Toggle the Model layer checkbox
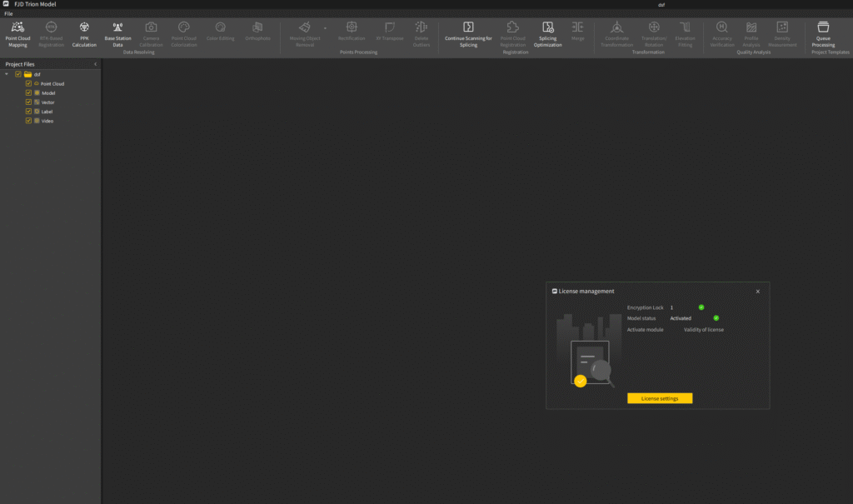The height and width of the screenshot is (504, 853). tap(28, 93)
